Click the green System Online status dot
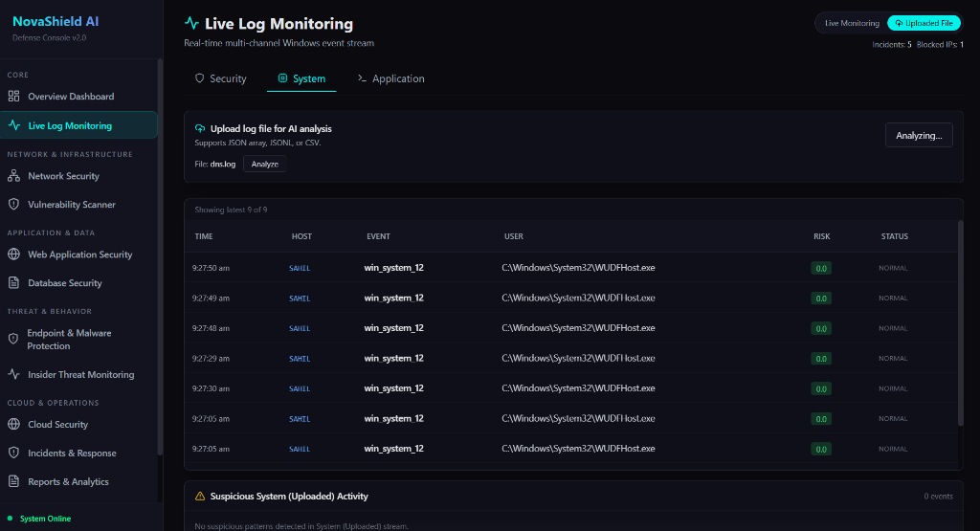The width and height of the screenshot is (980, 531). click(10, 519)
